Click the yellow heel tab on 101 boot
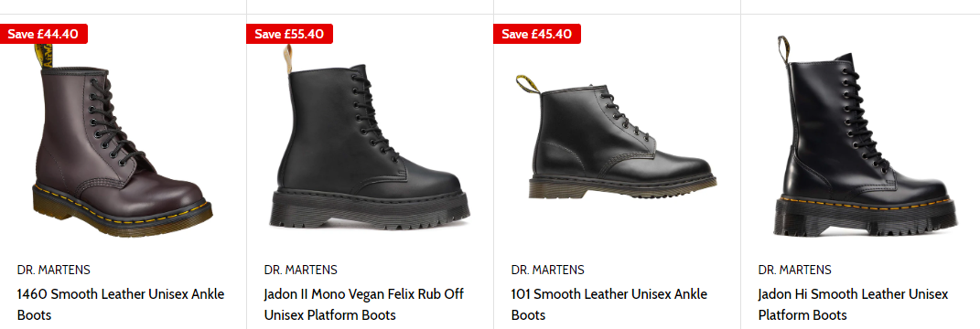The width and height of the screenshot is (980, 329). click(x=528, y=84)
